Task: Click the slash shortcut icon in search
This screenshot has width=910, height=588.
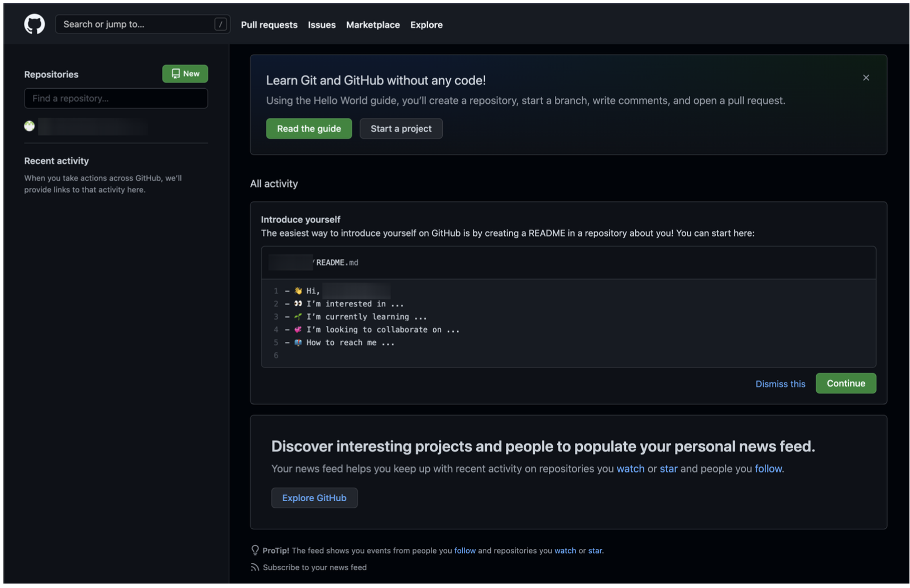Action: click(x=221, y=25)
